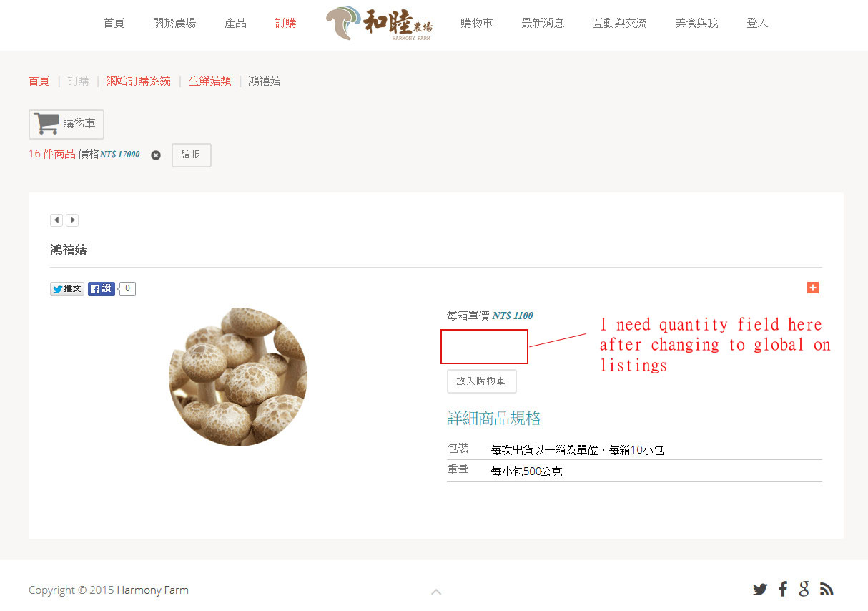Open the Twitter footer icon
This screenshot has width=868, height=611.
pos(759,590)
